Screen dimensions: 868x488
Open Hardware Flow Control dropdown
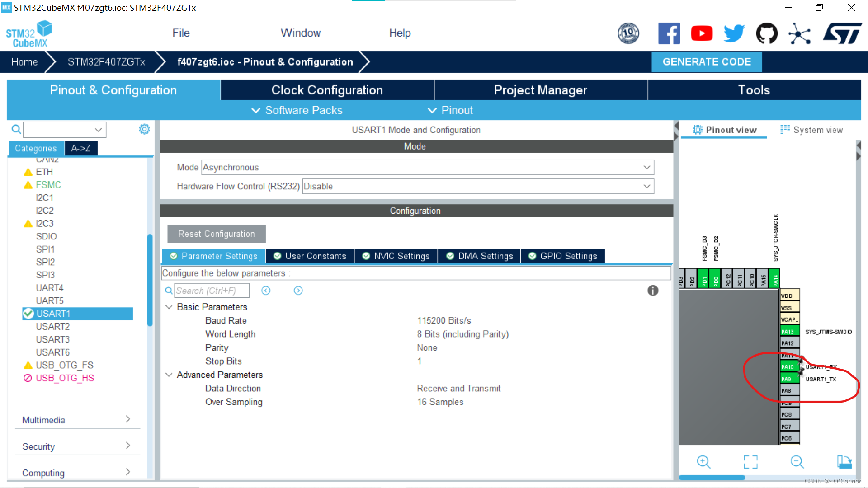pyautogui.click(x=478, y=186)
